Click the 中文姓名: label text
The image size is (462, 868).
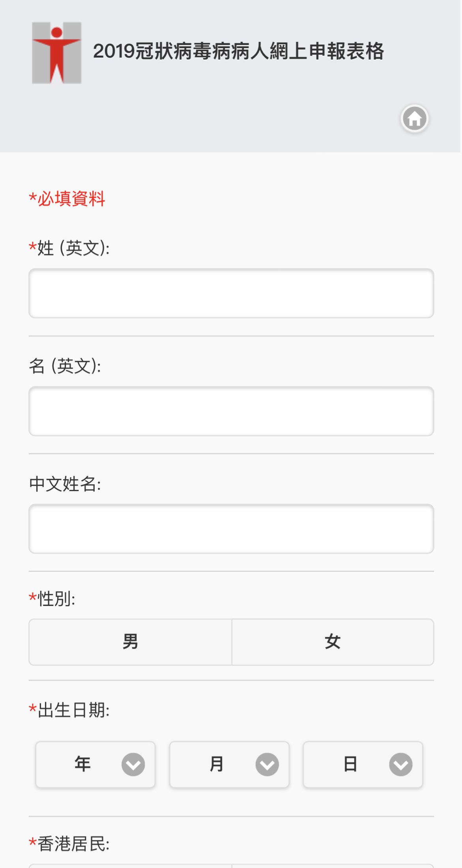[x=65, y=484]
